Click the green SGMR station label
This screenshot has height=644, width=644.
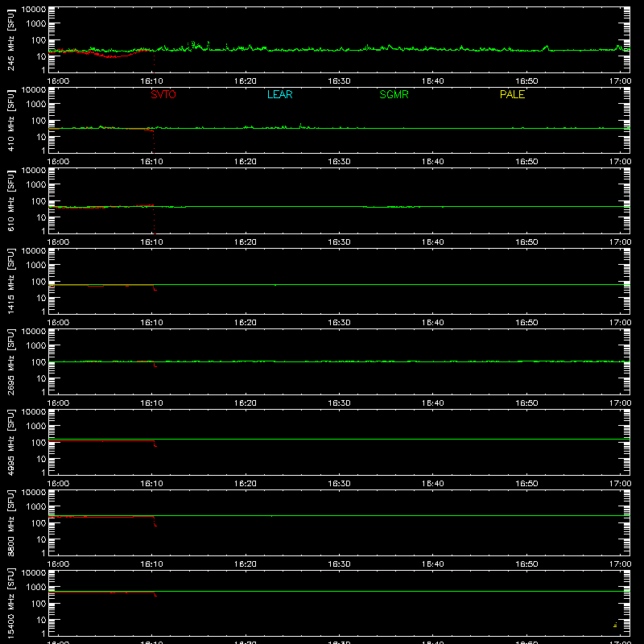point(394,94)
